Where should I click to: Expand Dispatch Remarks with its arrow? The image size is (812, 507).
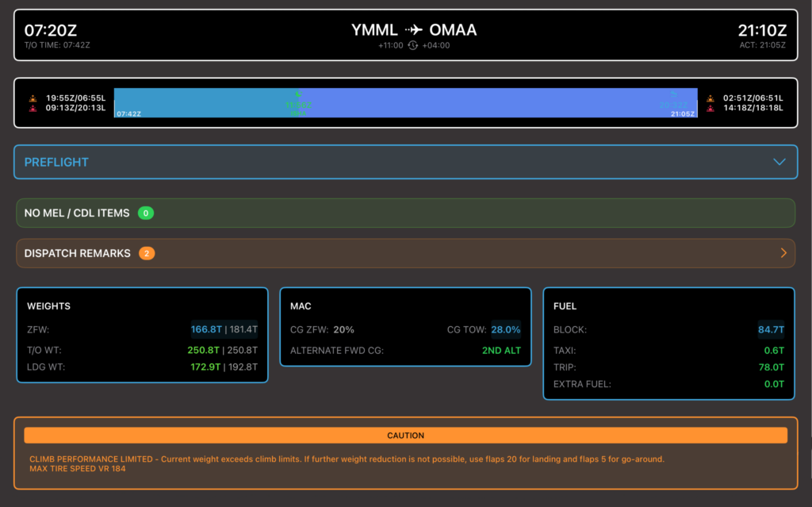pyautogui.click(x=783, y=253)
